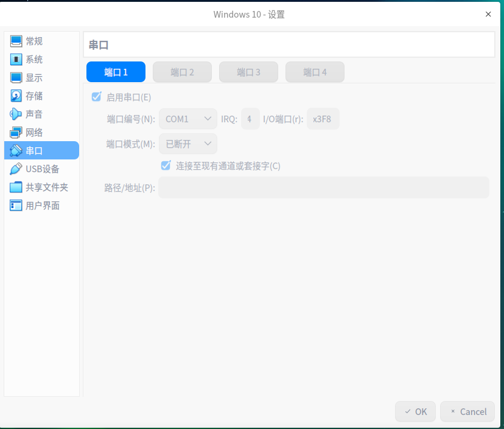
Task: Toggle 启用串口(E) checkbox
Action: coord(96,97)
